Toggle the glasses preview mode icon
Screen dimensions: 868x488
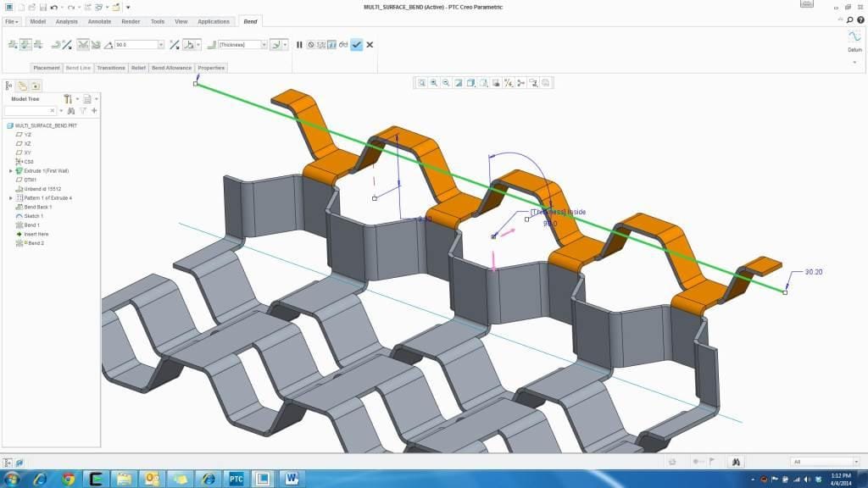click(343, 45)
